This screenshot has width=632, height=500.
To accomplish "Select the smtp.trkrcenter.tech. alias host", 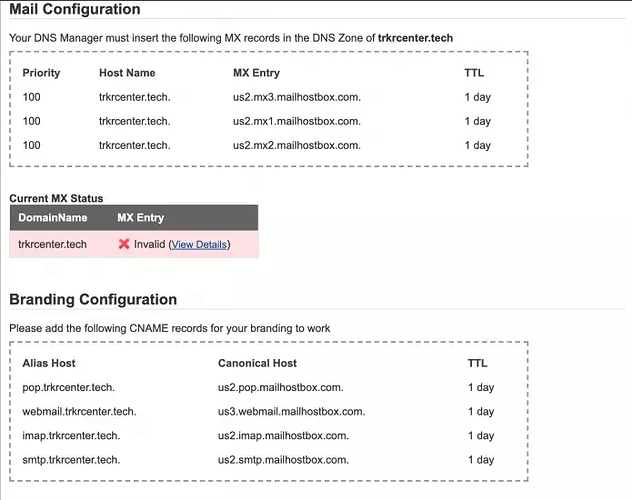I will [73, 460].
